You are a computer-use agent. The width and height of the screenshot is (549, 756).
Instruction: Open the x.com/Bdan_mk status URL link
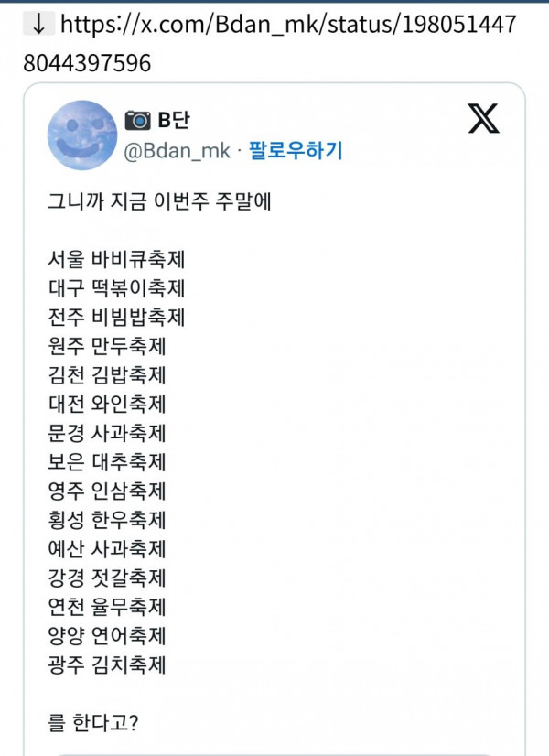point(274,43)
